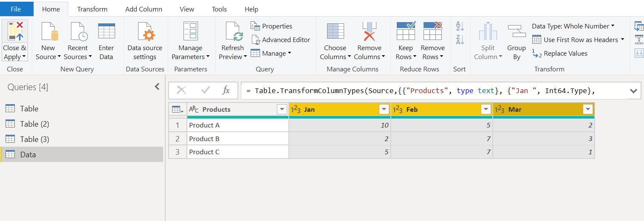Expand the New Source dropdown arrow
Viewport: 644px width, 221px height.
59,57
